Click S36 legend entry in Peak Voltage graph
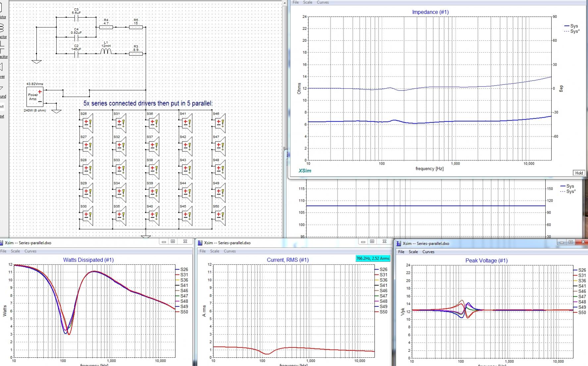The image size is (588, 366). (x=580, y=281)
